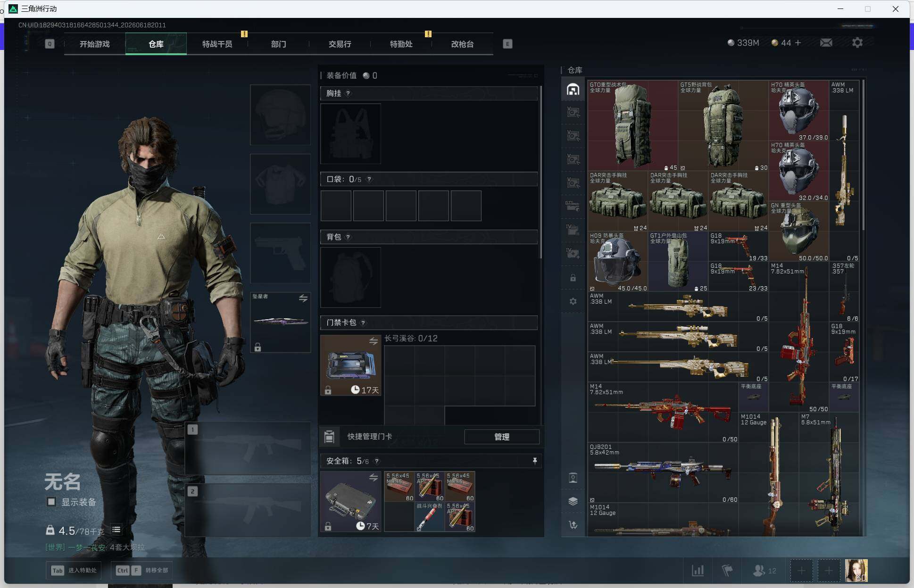Select the H09防暴头盔 helmet
The image size is (914, 588).
click(618, 262)
